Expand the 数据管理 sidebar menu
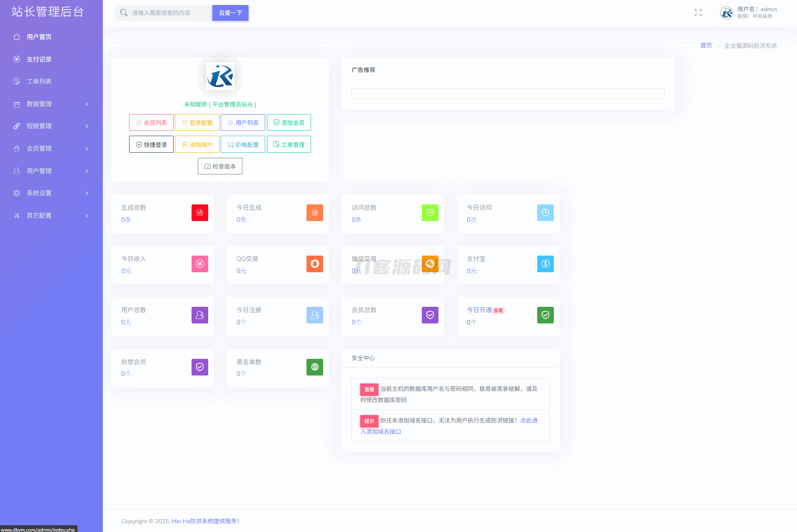797x532 pixels. click(x=51, y=104)
